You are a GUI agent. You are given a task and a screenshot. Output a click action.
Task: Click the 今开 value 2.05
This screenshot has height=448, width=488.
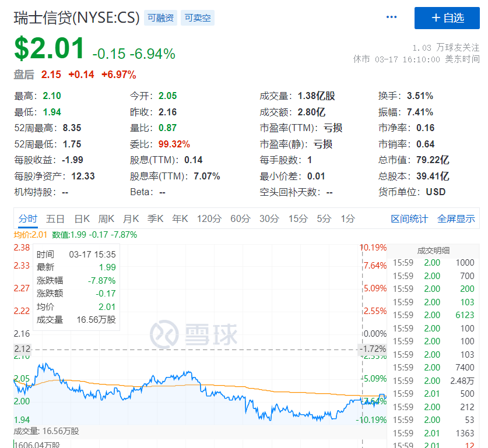coord(167,96)
